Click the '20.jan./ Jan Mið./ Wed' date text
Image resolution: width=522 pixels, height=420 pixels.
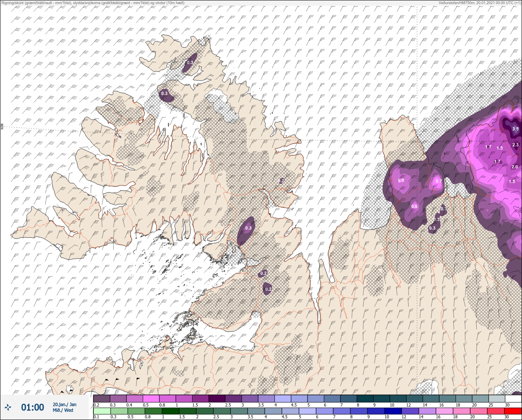64,407
